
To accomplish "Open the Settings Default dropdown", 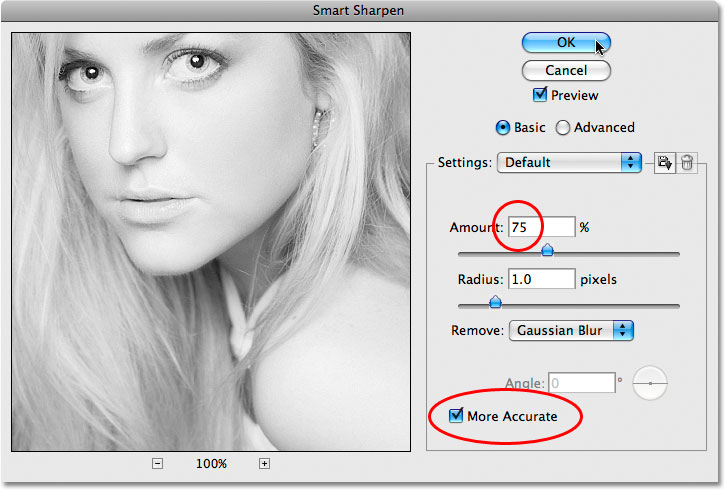I will point(569,162).
